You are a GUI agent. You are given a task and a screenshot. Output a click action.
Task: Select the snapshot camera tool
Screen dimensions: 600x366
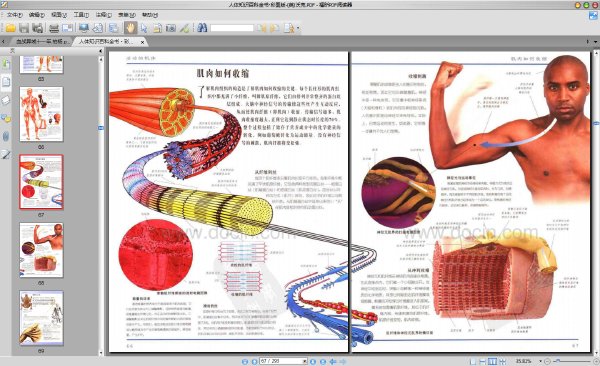[x=171, y=28]
